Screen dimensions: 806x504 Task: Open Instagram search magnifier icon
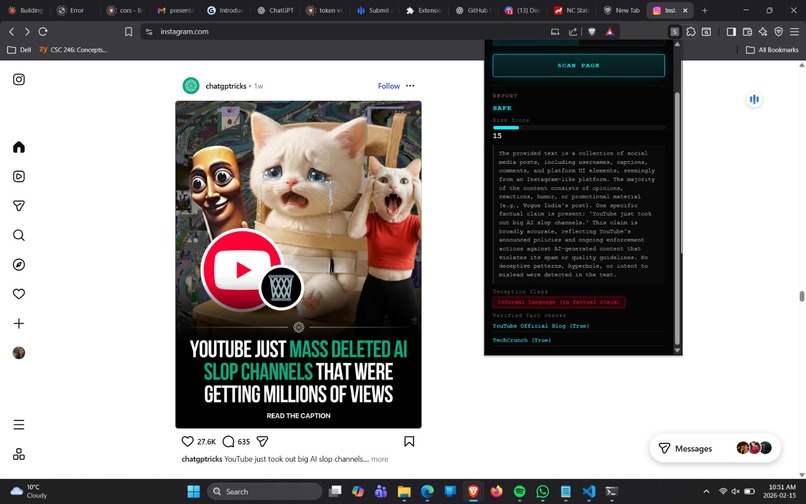19,235
